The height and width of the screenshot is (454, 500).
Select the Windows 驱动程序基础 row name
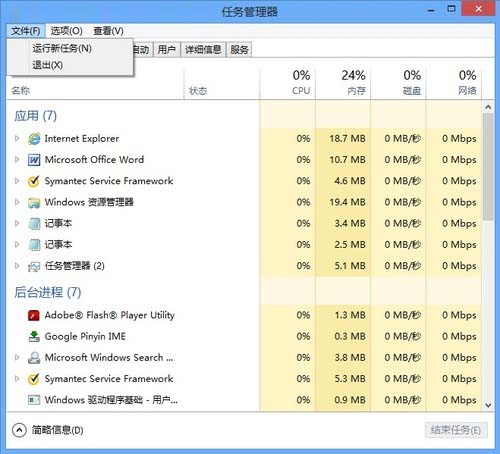pyautogui.click(x=111, y=400)
